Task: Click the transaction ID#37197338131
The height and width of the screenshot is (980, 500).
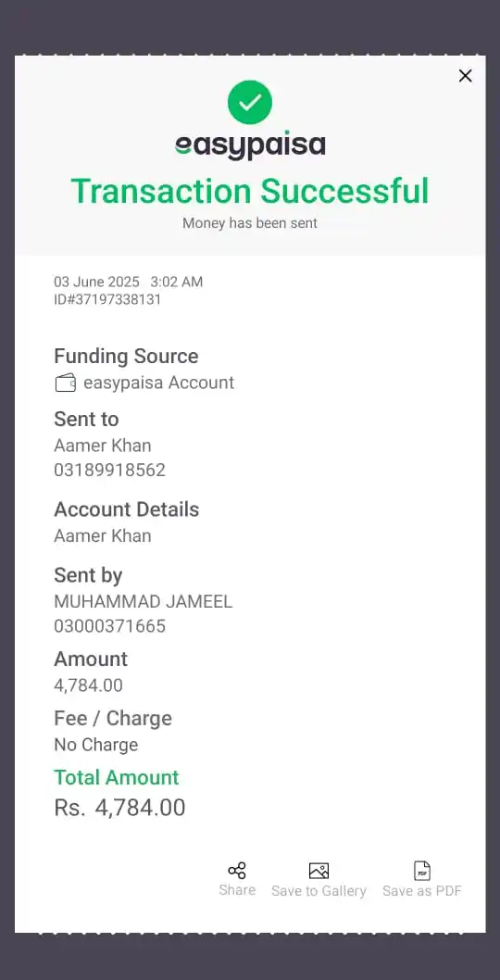Action: (107, 299)
